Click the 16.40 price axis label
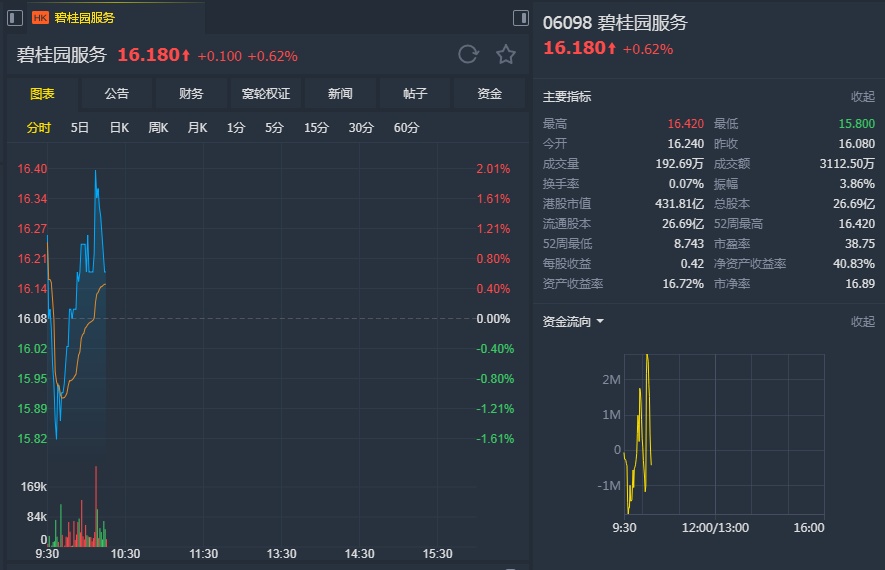 (x=32, y=169)
